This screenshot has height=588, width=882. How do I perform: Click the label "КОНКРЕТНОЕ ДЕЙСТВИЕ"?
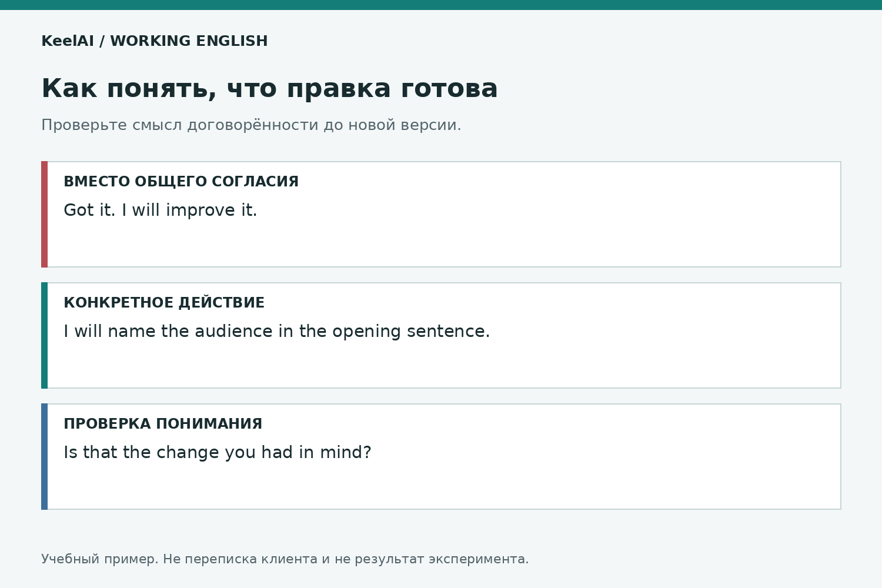164,303
